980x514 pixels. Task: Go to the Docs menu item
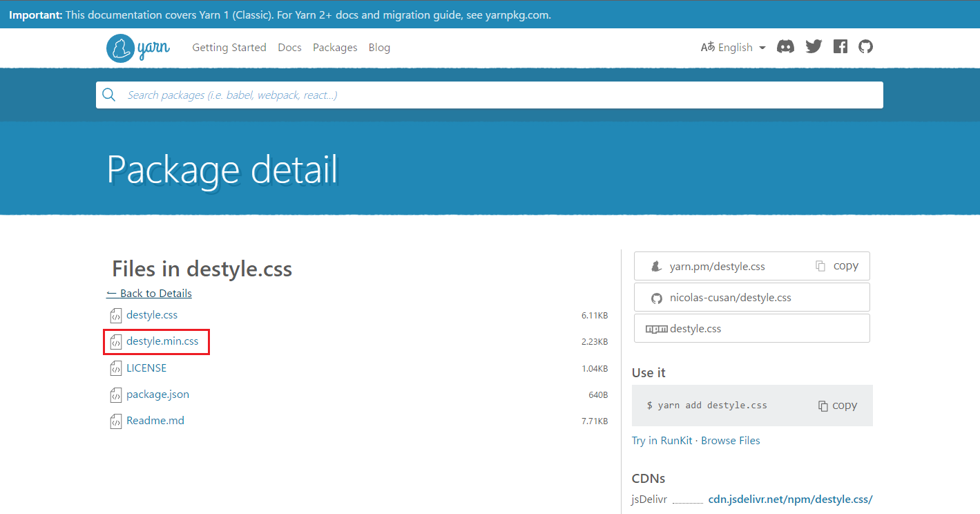pos(289,48)
